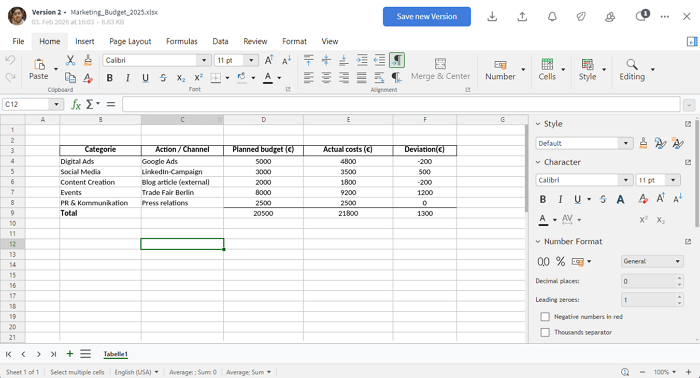Open English (USA) language dropdown in status bar

click(136, 372)
